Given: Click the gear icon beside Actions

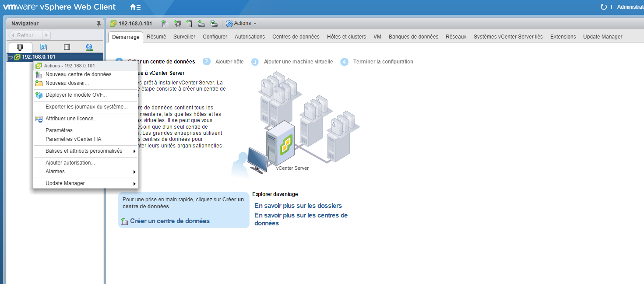Looking at the screenshot, I should click(x=229, y=23).
